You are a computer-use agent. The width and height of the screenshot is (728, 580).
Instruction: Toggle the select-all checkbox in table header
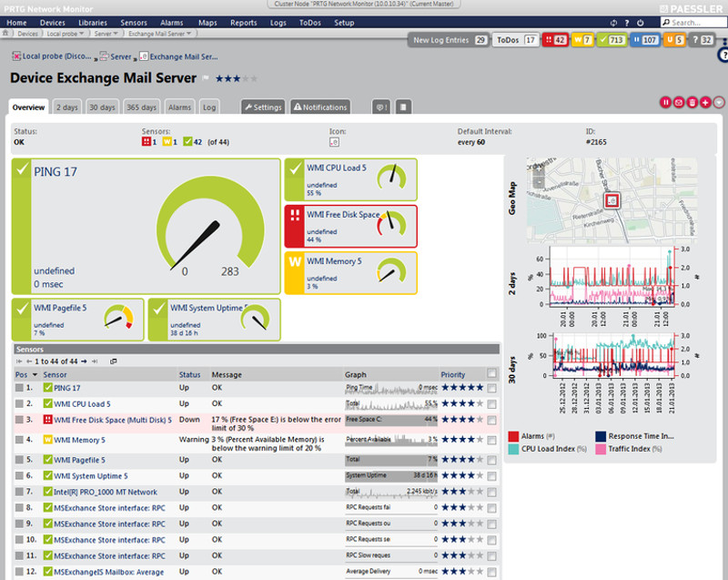click(492, 373)
